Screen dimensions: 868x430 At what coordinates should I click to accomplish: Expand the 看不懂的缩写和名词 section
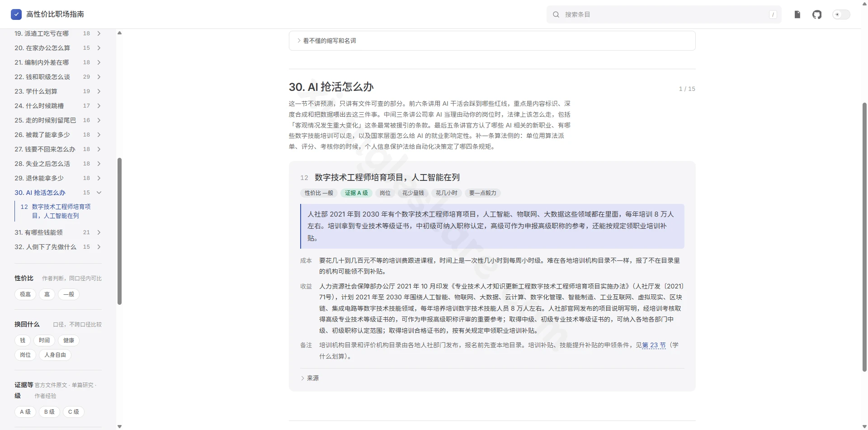click(492, 41)
